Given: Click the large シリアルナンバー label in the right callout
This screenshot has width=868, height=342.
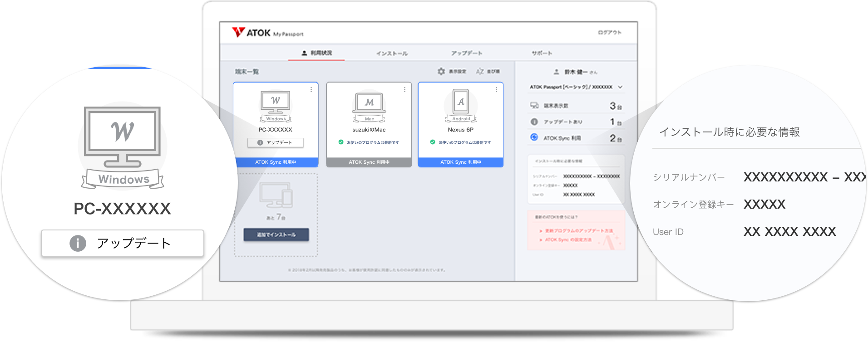Looking at the screenshot, I should (689, 177).
